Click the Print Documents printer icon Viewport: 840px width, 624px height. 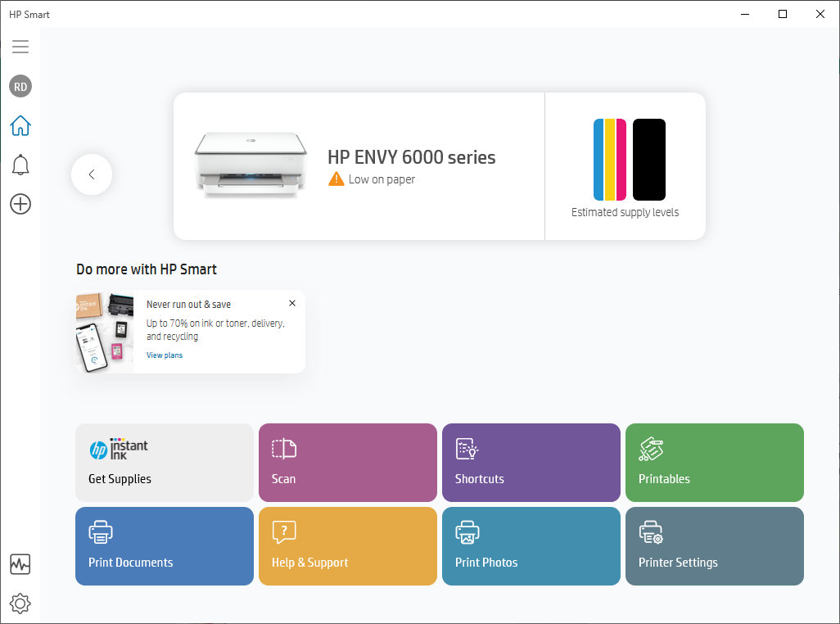point(101,531)
